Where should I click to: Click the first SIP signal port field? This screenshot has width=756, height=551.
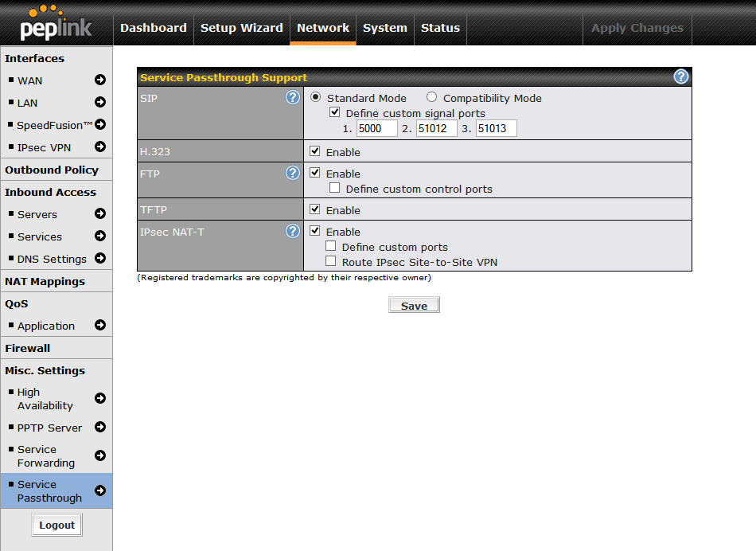(x=376, y=127)
